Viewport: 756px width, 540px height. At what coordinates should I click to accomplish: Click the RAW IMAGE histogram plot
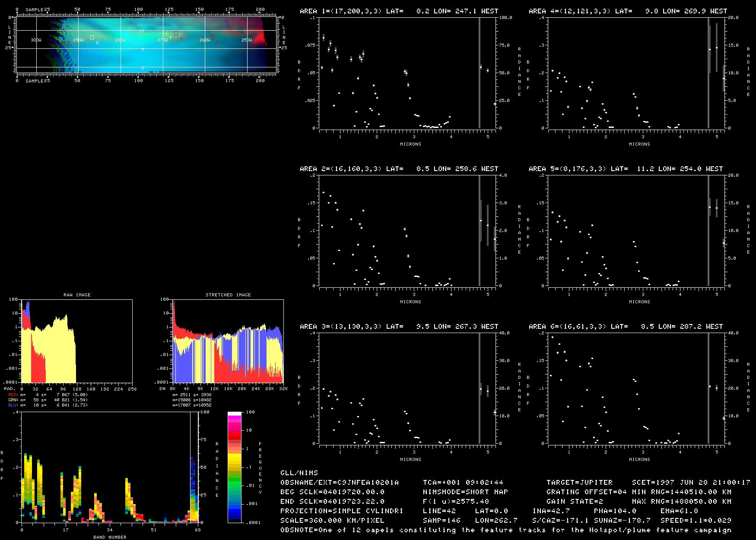pyautogui.click(x=77, y=341)
